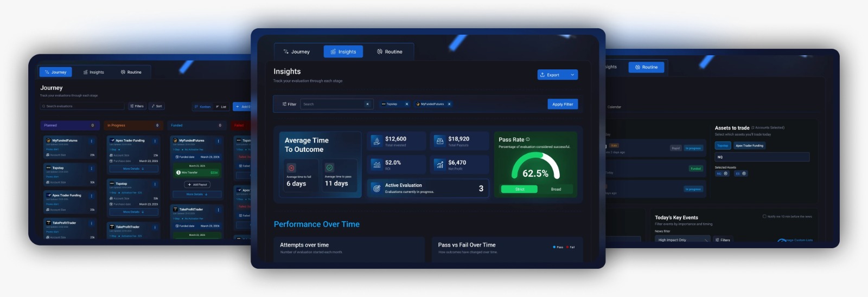Expand the Export dropdown chevron
This screenshot has width=868, height=297.
(x=572, y=75)
